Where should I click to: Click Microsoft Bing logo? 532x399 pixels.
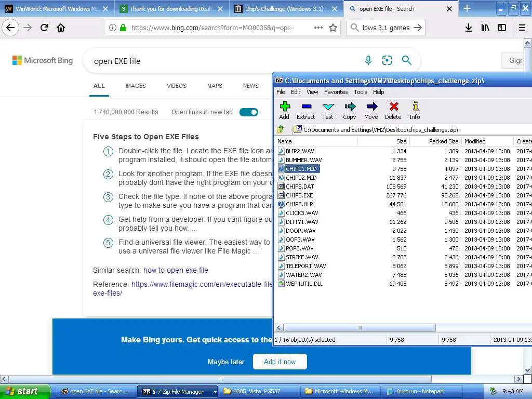coord(43,60)
